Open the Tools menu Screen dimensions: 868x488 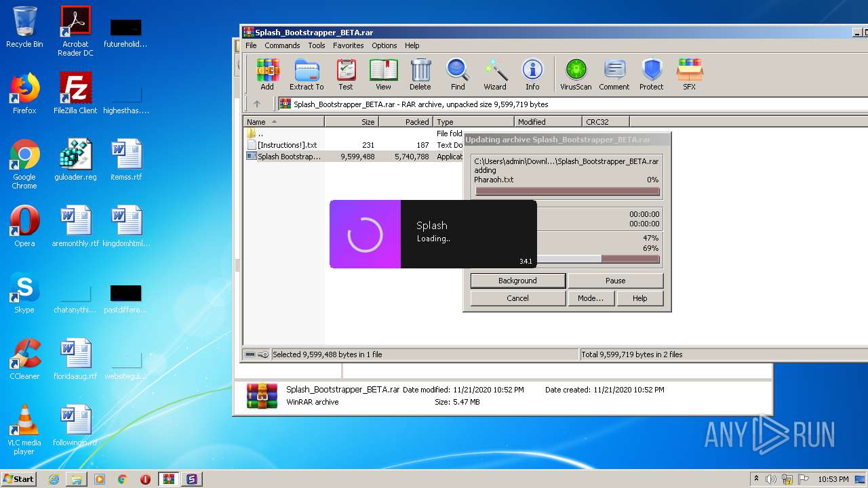click(x=317, y=45)
